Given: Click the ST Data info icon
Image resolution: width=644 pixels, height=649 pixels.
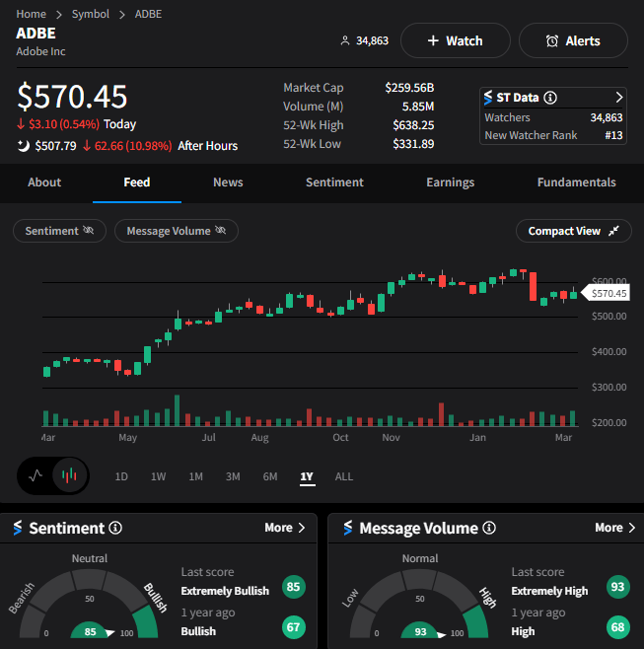Looking at the screenshot, I should pos(550,98).
